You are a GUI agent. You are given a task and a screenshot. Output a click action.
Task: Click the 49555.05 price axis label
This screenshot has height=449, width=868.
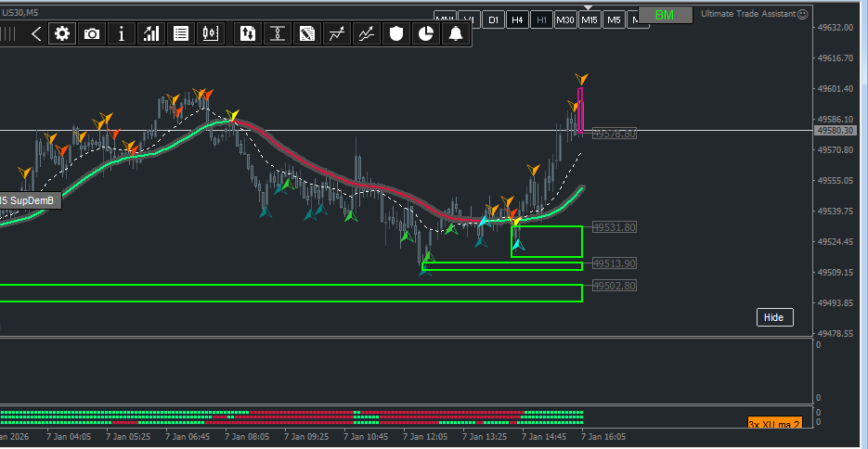(836, 181)
